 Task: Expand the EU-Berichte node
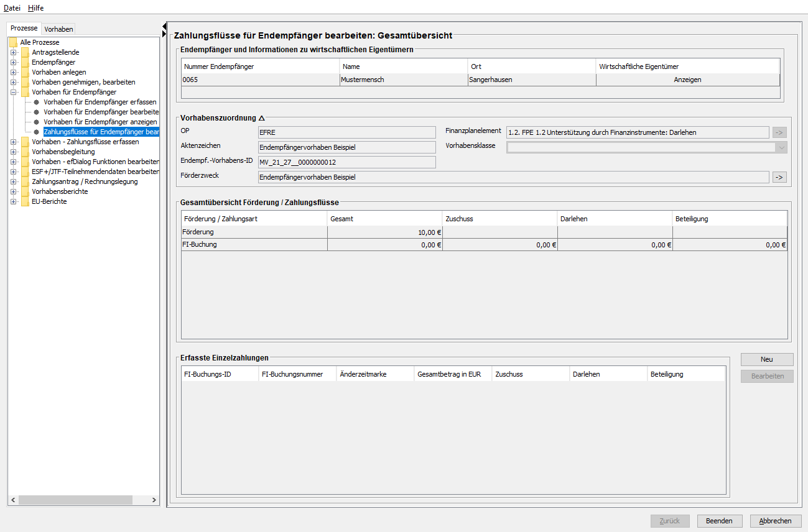click(x=14, y=201)
